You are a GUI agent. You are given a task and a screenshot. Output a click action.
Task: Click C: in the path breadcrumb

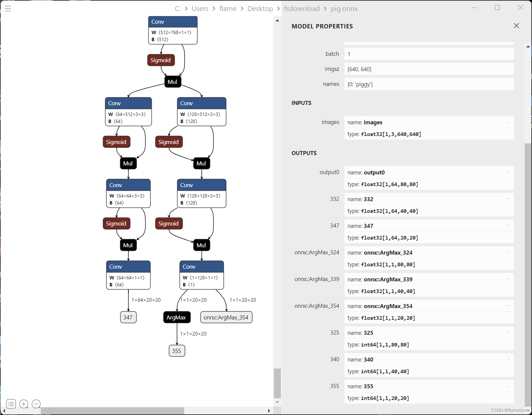tap(178, 9)
